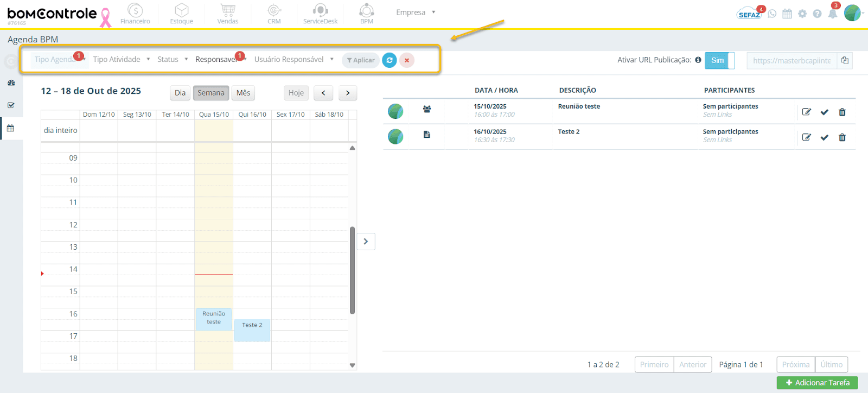Select the Dom 12/10 column header
The image size is (868, 393).
point(99,115)
